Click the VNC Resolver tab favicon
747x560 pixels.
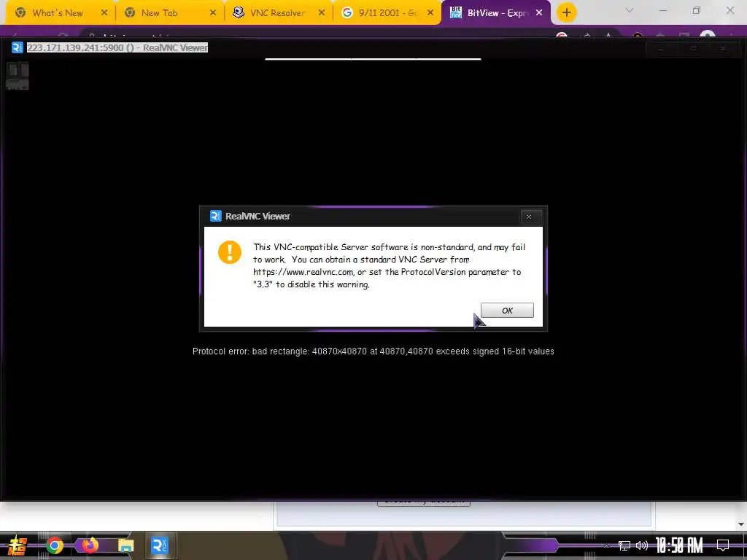pos(239,12)
